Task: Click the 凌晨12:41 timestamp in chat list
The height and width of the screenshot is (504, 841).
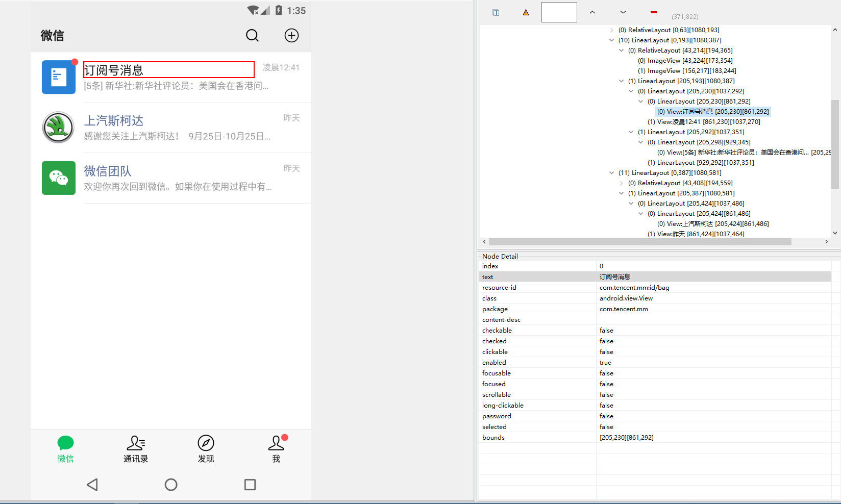Action: 281,67
